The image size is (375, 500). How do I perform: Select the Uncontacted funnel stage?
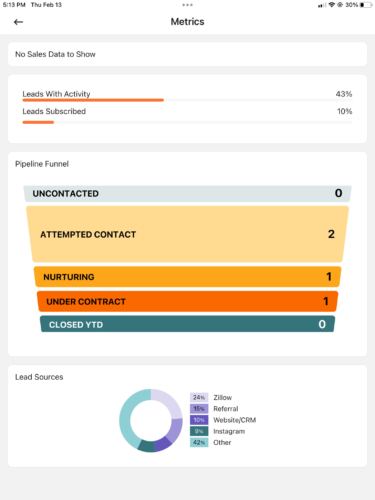(187, 194)
